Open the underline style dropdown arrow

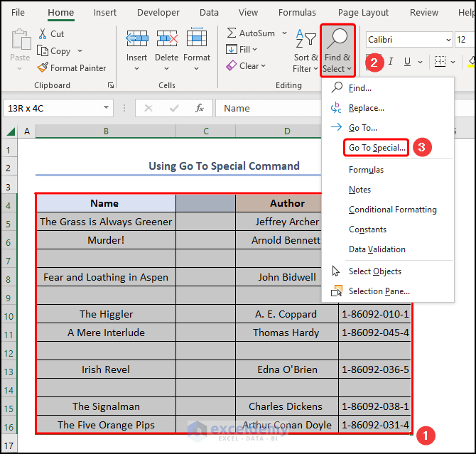pos(420,62)
